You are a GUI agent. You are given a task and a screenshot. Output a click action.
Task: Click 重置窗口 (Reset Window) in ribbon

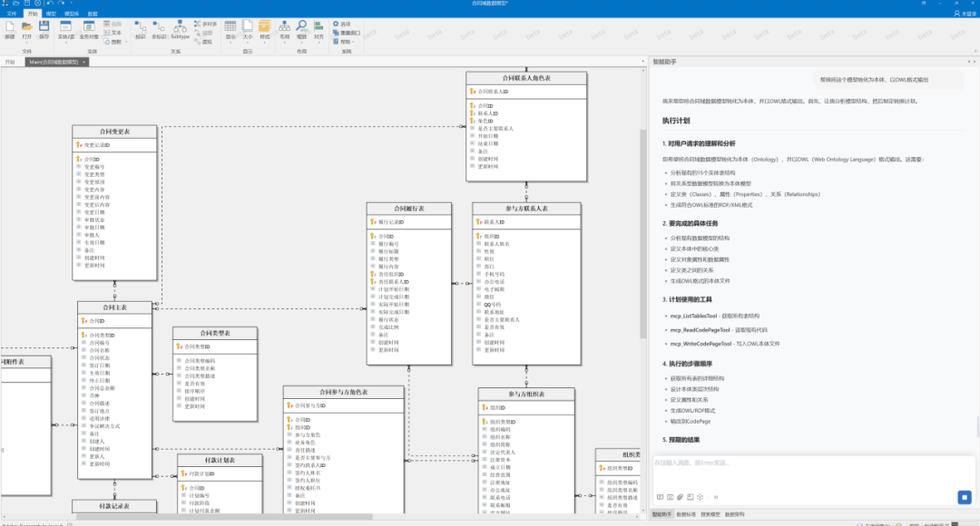348,33
